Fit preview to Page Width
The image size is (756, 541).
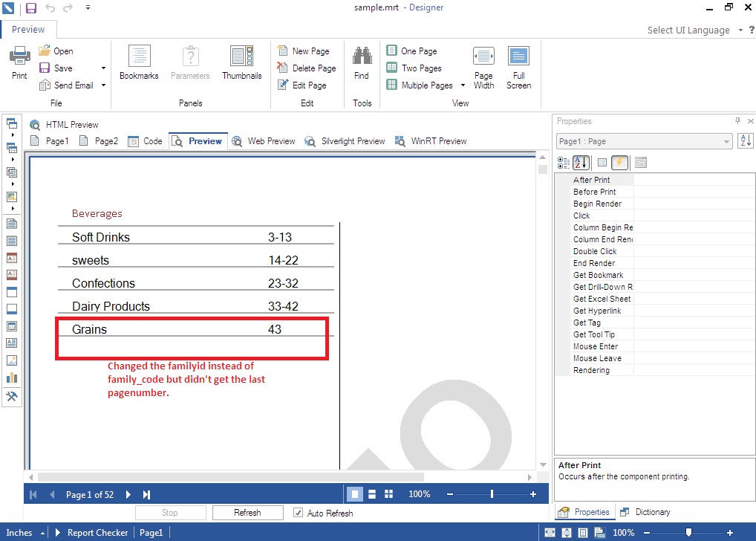pos(483,68)
